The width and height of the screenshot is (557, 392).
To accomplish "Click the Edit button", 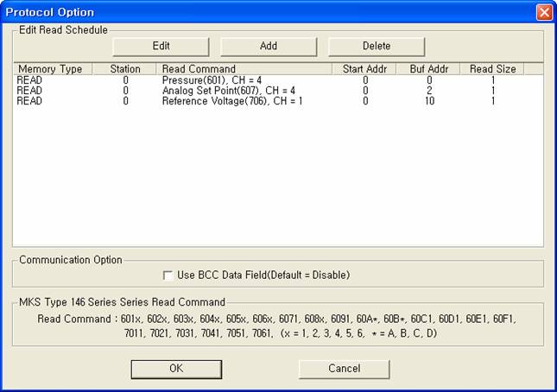I will pyautogui.click(x=161, y=46).
